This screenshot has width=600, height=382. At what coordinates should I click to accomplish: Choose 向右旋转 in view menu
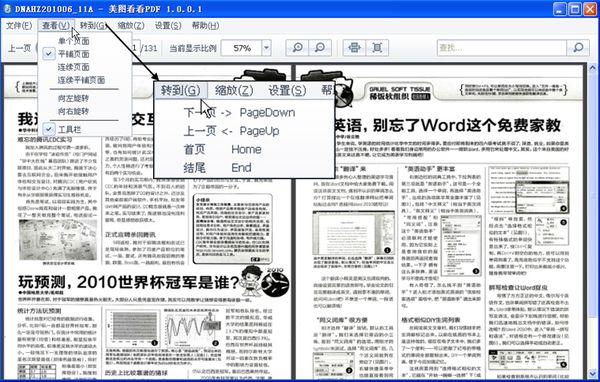click(x=73, y=111)
